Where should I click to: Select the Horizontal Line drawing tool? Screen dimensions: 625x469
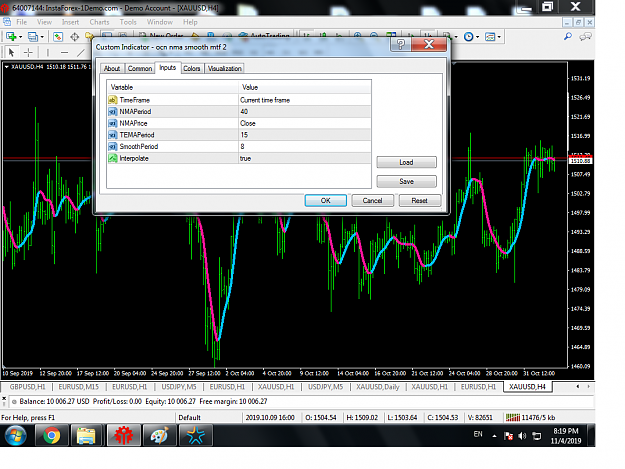[x=65, y=52]
